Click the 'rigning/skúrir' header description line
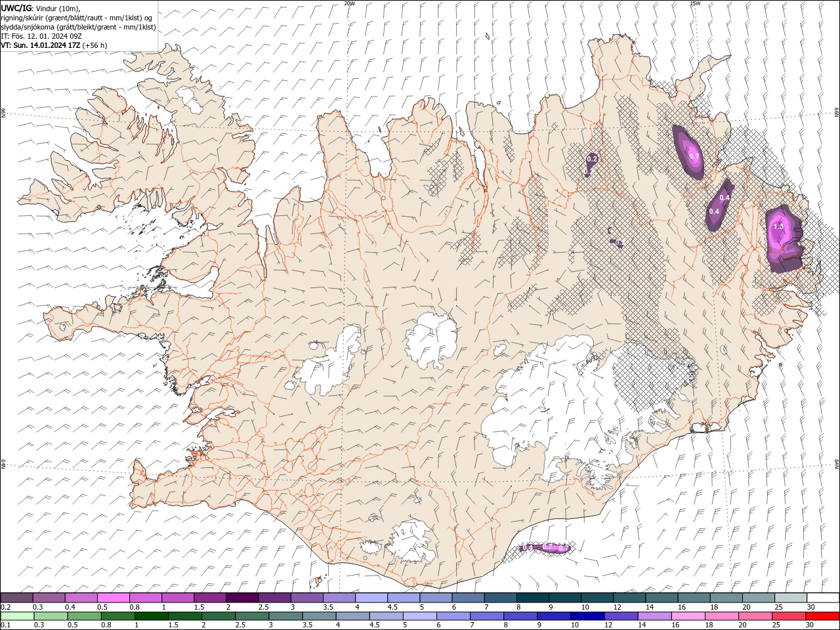Image resolution: width=840 pixels, height=630 pixels. click(76, 18)
